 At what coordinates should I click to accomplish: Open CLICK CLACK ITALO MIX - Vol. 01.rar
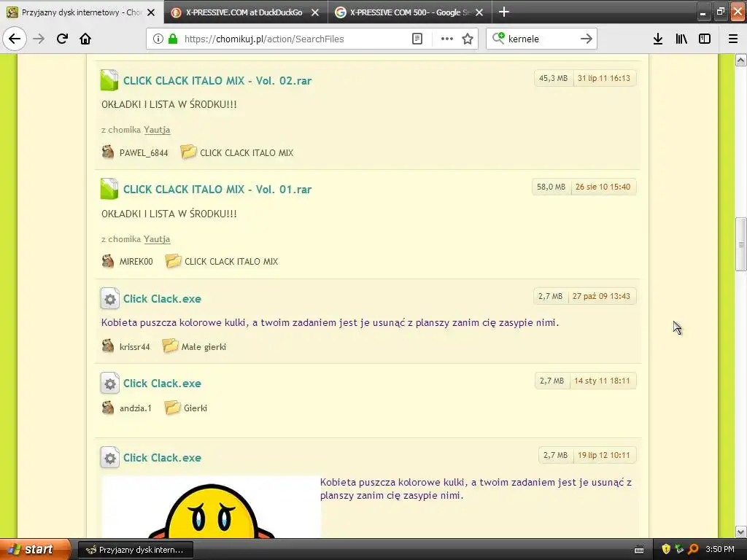pyautogui.click(x=217, y=189)
